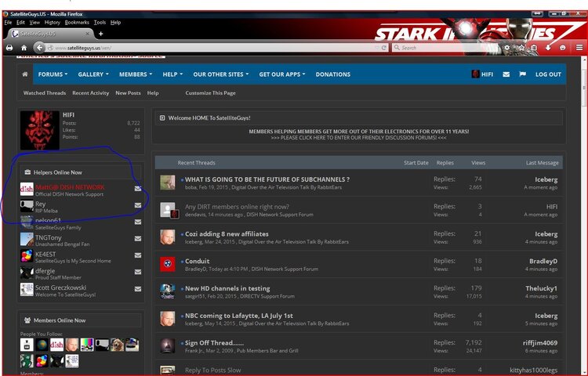Message TNGTony via envelope icon

(x=138, y=239)
